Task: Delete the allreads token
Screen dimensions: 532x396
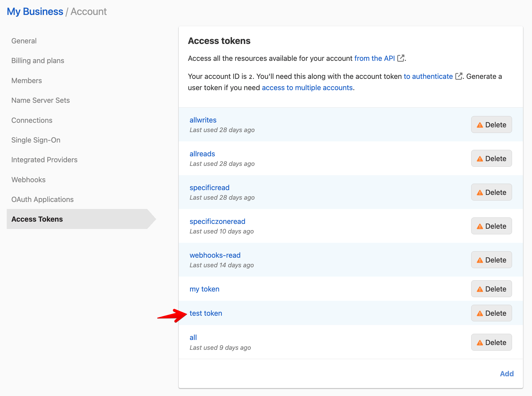Action: pos(491,158)
